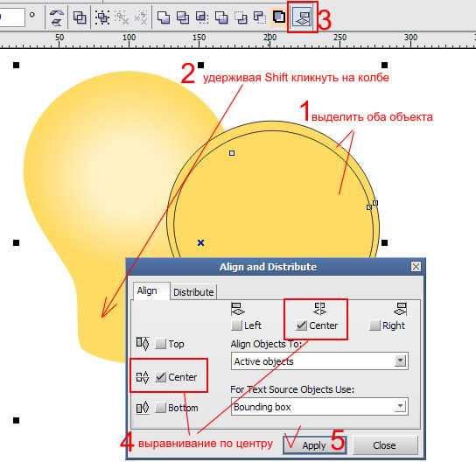Uncheck the horizontal Center checkbox
Screen dimensions: 476x476
tap(301, 325)
